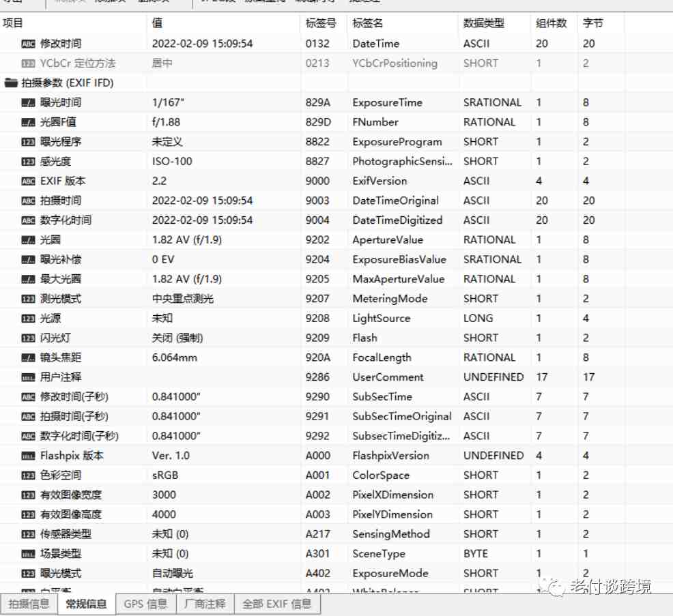The image size is (673, 616).
Task: Click the 标签名 column header
Action: [403, 23]
